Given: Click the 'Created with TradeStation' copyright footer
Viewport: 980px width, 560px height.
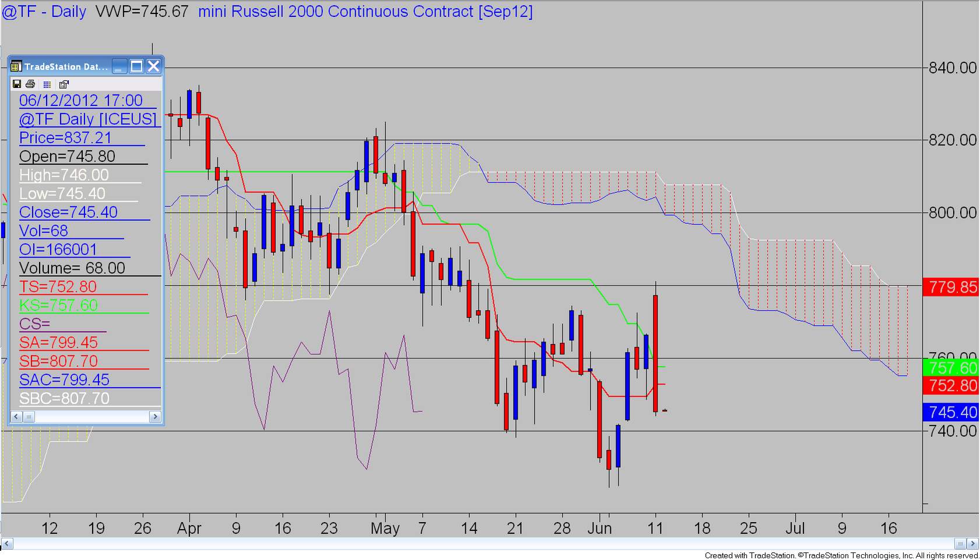Looking at the screenshot, I should click(842, 555).
